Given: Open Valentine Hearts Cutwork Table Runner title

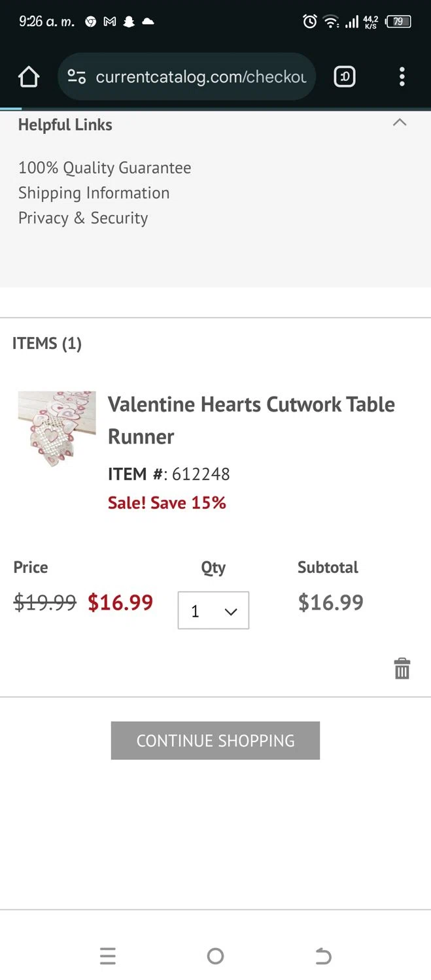Looking at the screenshot, I should [x=251, y=420].
